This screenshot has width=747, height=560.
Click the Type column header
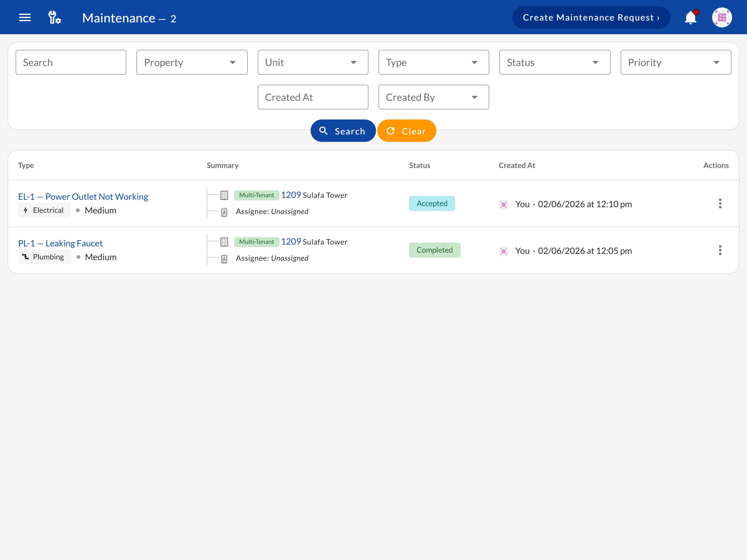pos(26,166)
